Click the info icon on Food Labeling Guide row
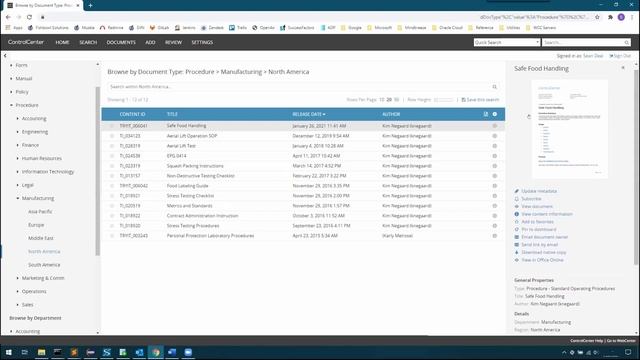 point(494,186)
